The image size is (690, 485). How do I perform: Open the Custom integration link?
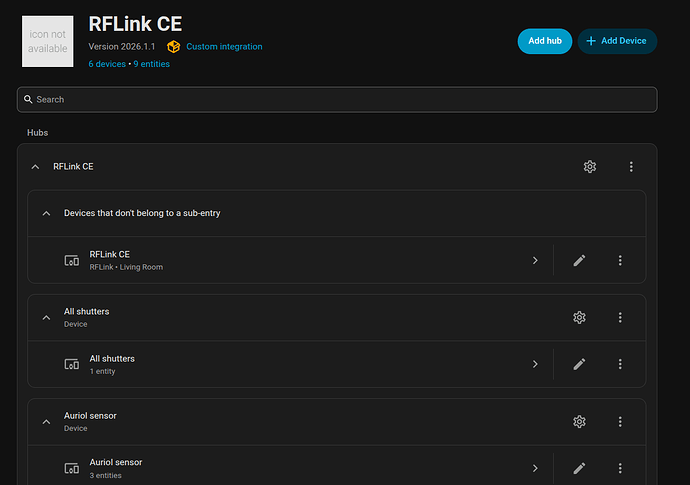[224, 47]
